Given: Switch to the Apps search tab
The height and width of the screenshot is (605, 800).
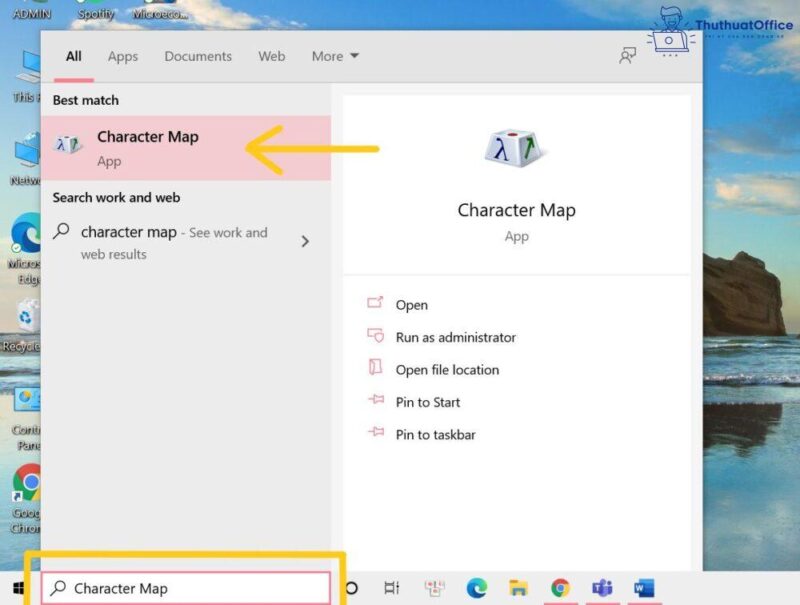Looking at the screenshot, I should pyautogui.click(x=123, y=56).
